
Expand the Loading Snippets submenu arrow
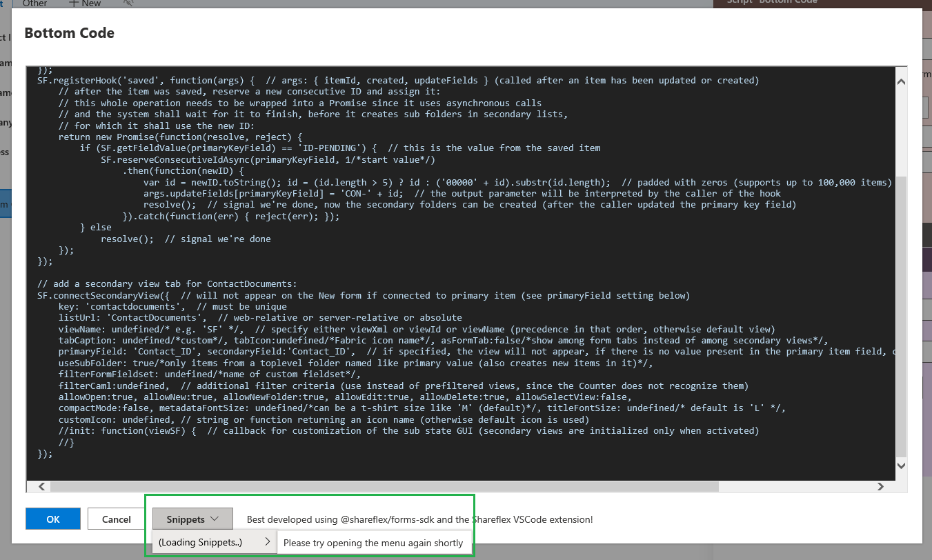(x=267, y=542)
